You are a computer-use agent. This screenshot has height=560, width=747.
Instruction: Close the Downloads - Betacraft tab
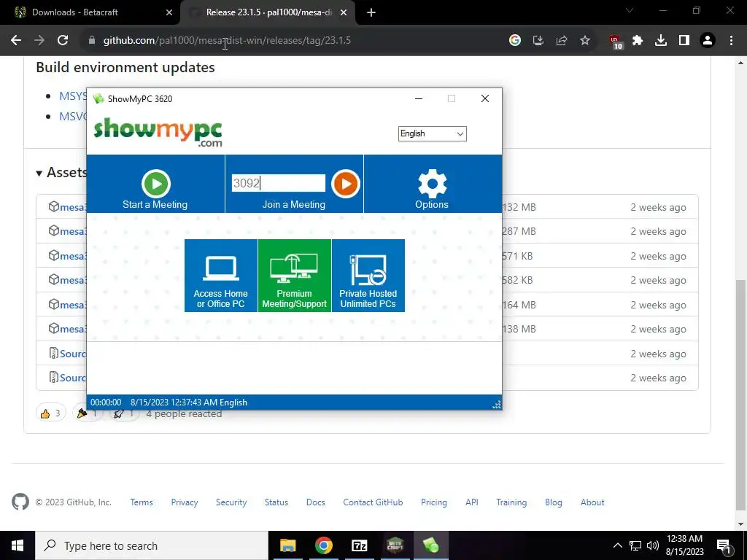169,12
